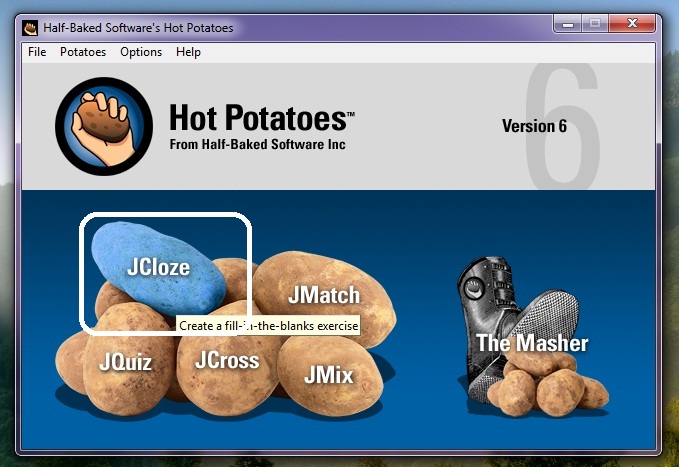
Task: Click the window title text
Action: (x=138, y=28)
